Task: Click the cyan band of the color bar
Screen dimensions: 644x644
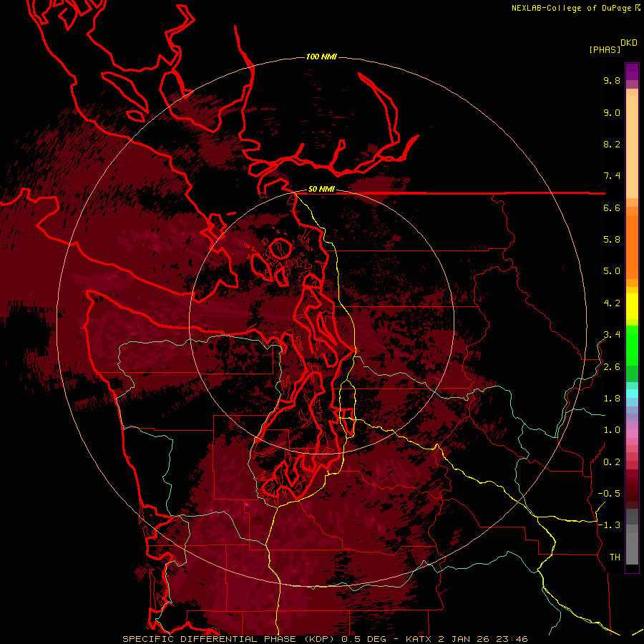Action: [x=632, y=394]
